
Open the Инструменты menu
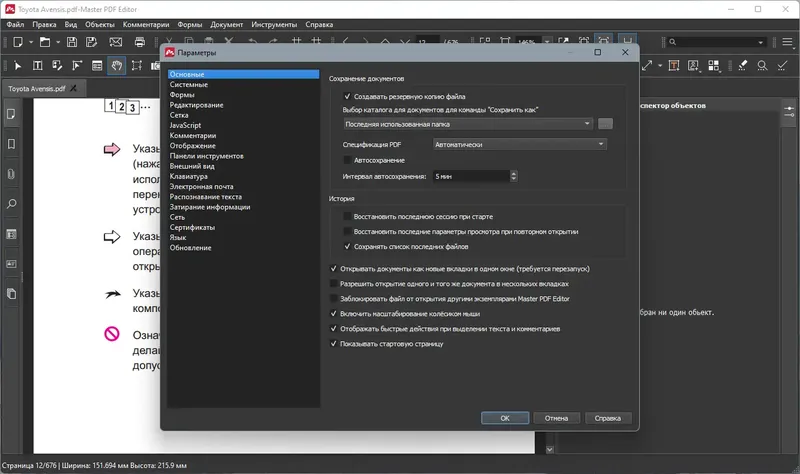click(274, 24)
